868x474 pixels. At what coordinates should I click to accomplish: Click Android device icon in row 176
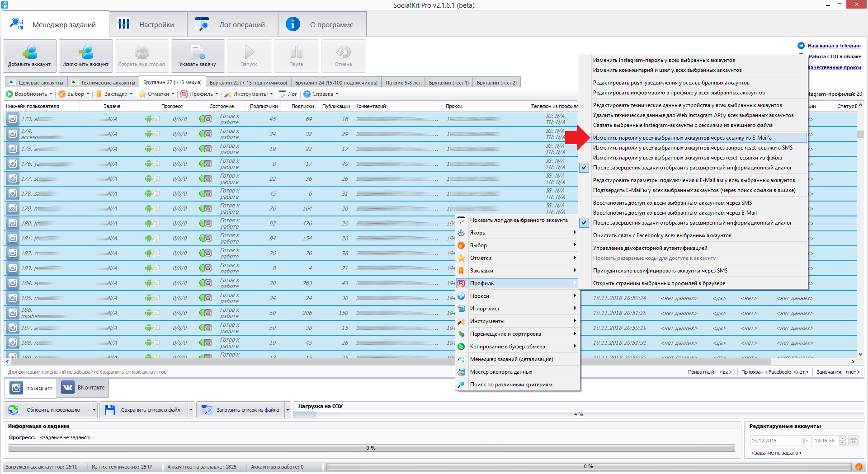(149, 164)
